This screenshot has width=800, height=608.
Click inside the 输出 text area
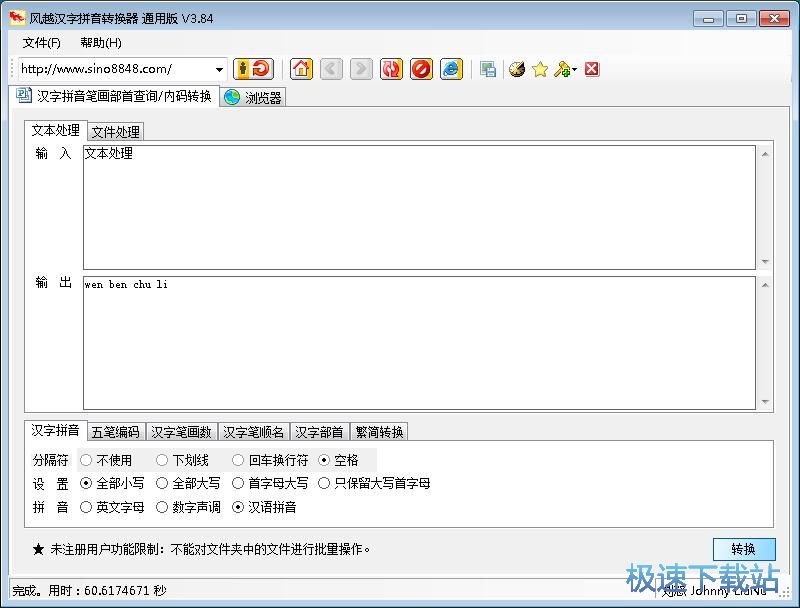point(419,343)
